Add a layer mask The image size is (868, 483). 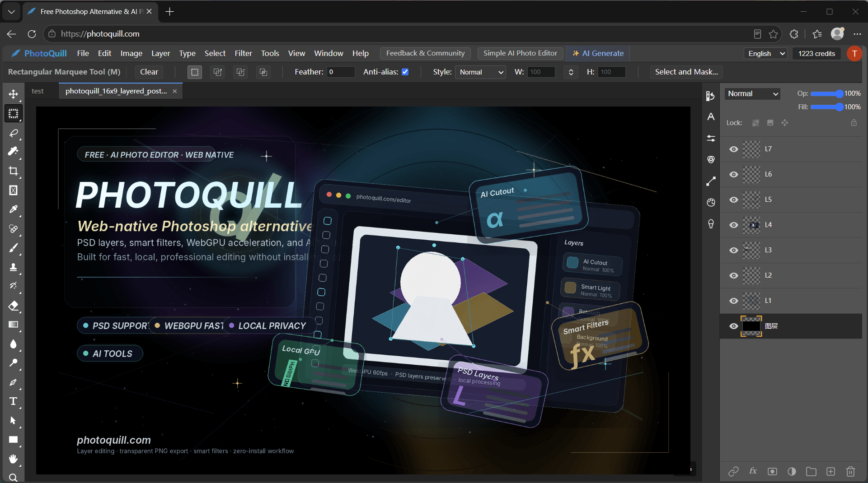coord(772,471)
